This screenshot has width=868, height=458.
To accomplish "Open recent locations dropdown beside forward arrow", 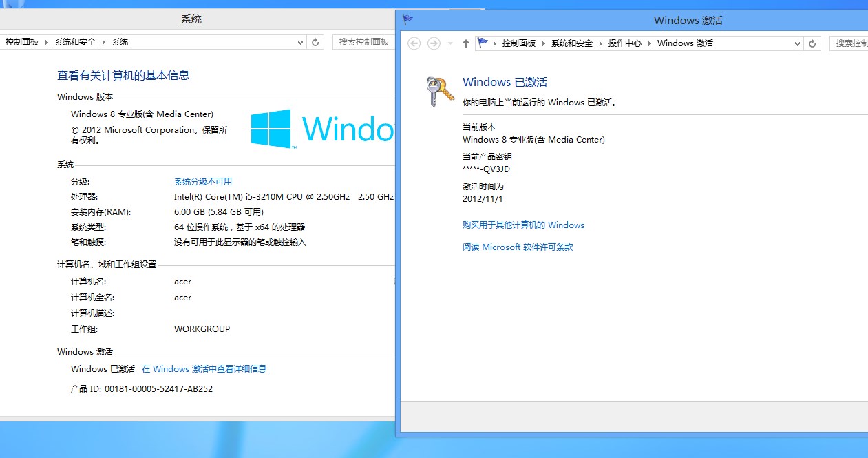I will pos(450,43).
